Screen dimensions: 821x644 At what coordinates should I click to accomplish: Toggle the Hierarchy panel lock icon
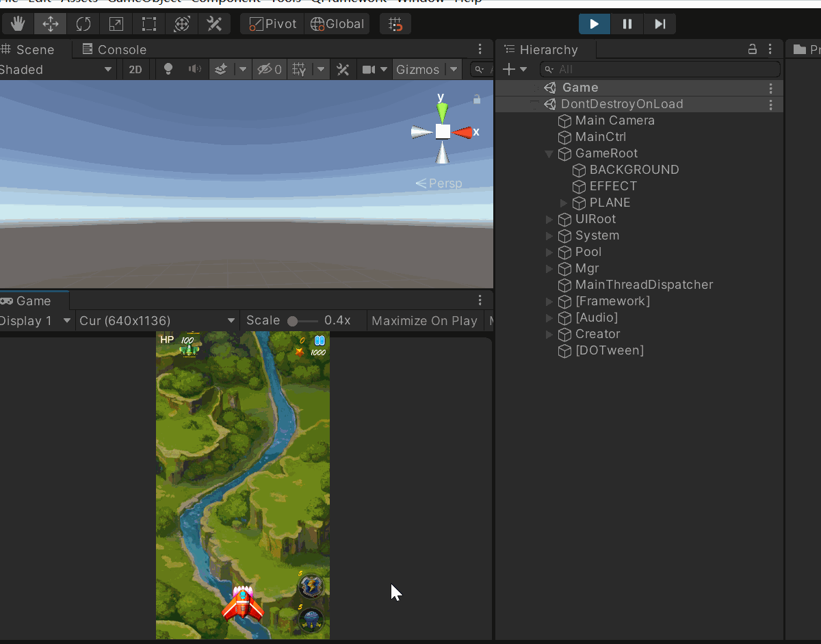(753, 49)
